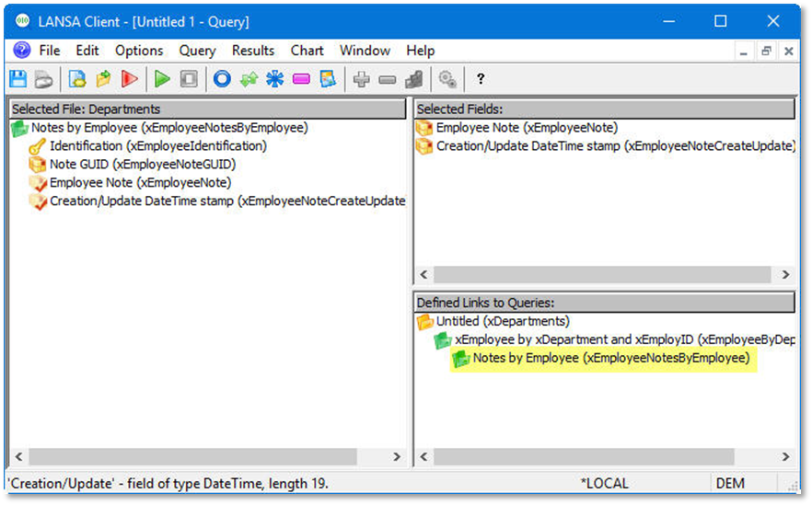The width and height of the screenshot is (812, 505).
Task: Click the gray stairs toolbar icon
Action: (x=413, y=79)
